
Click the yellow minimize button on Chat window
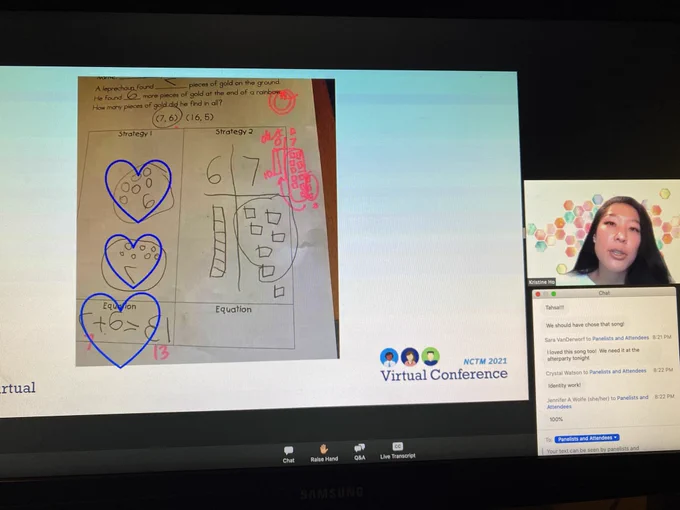[x=546, y=294]
